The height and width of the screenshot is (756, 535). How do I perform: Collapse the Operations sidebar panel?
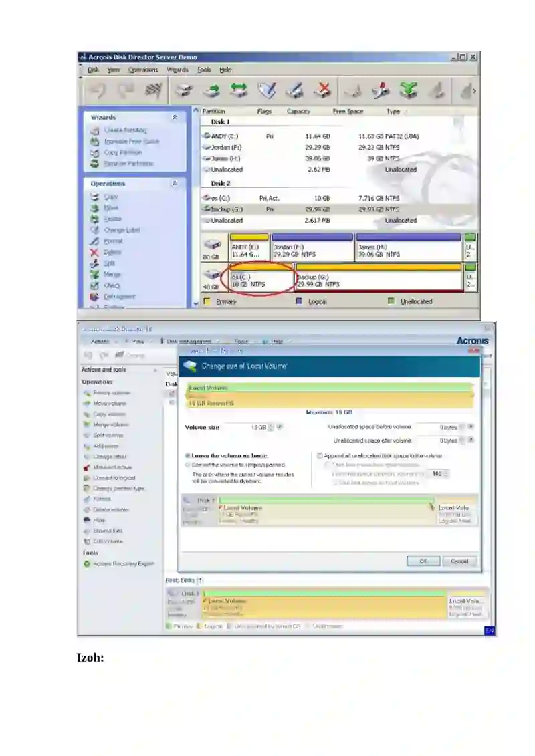(175, 184)
